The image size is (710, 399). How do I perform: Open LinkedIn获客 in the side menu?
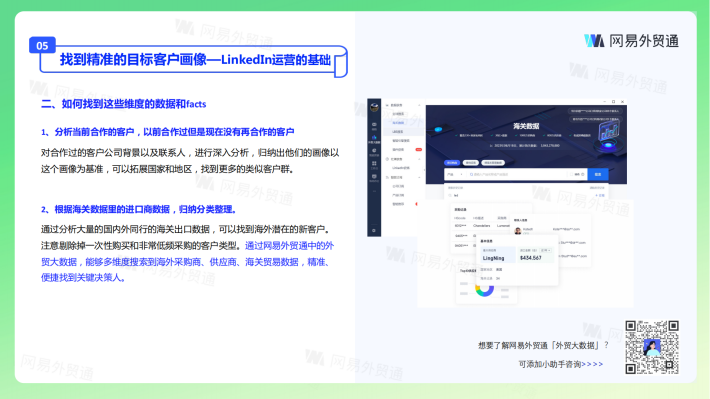tap(400, 168)
